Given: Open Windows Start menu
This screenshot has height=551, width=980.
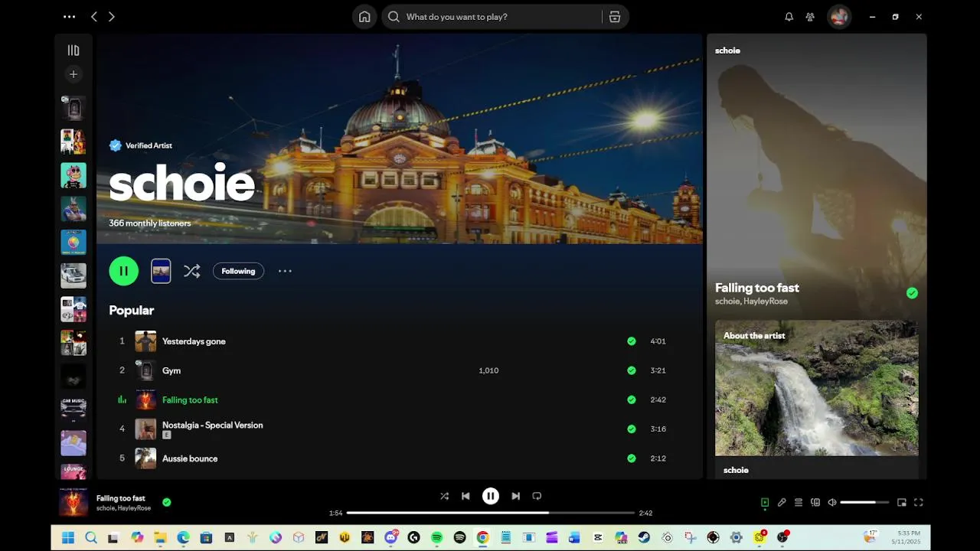Looking at the screenshot, I should 67,537.
